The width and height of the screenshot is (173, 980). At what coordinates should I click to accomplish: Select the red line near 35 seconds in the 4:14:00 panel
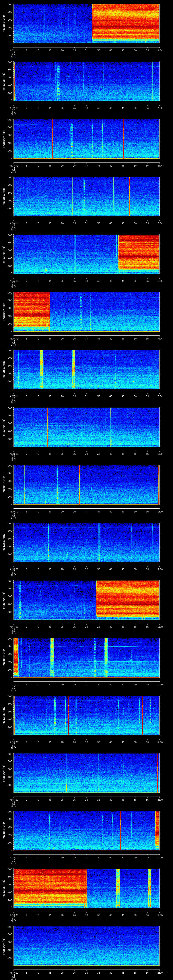click(x=98, y=772)
